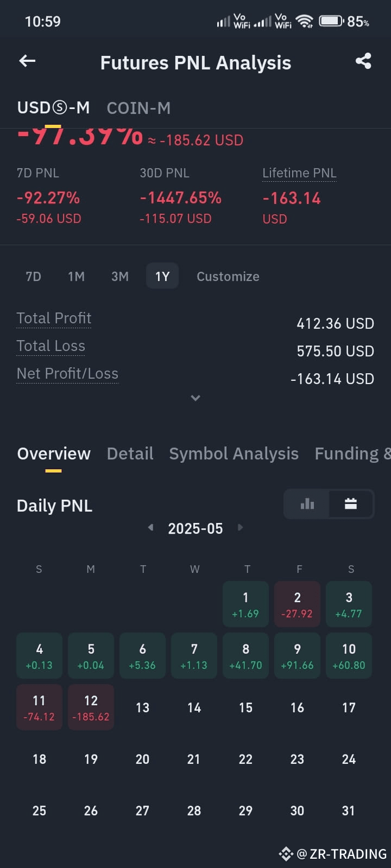391x868 pixels.
Task: Select the 7D time range
Action: (33, 276)
